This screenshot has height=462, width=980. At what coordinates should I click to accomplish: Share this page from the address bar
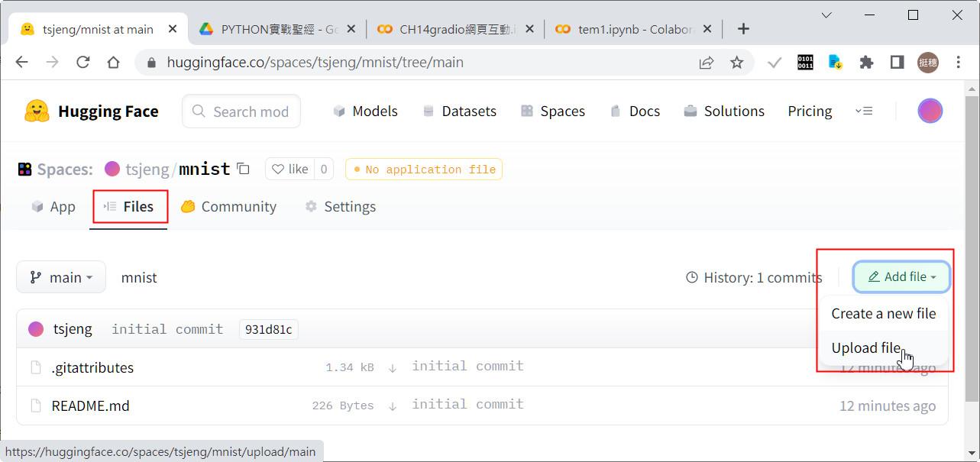point(707,63)
